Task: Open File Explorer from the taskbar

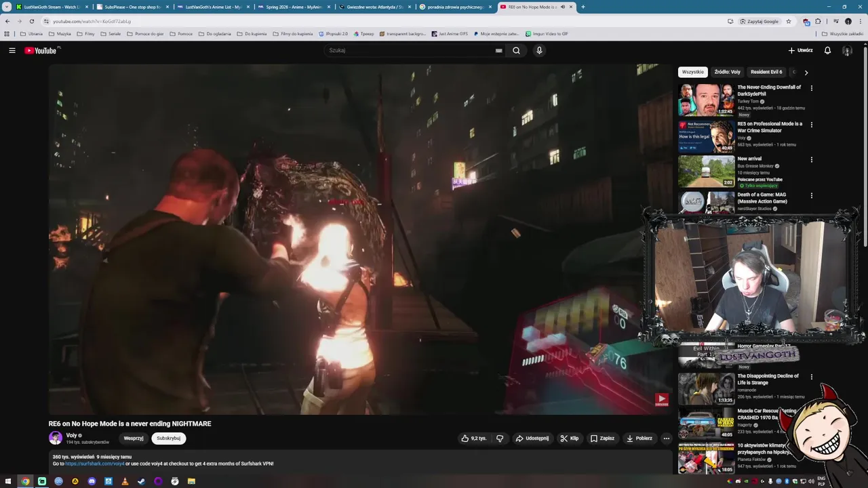Action: point(191,481)
